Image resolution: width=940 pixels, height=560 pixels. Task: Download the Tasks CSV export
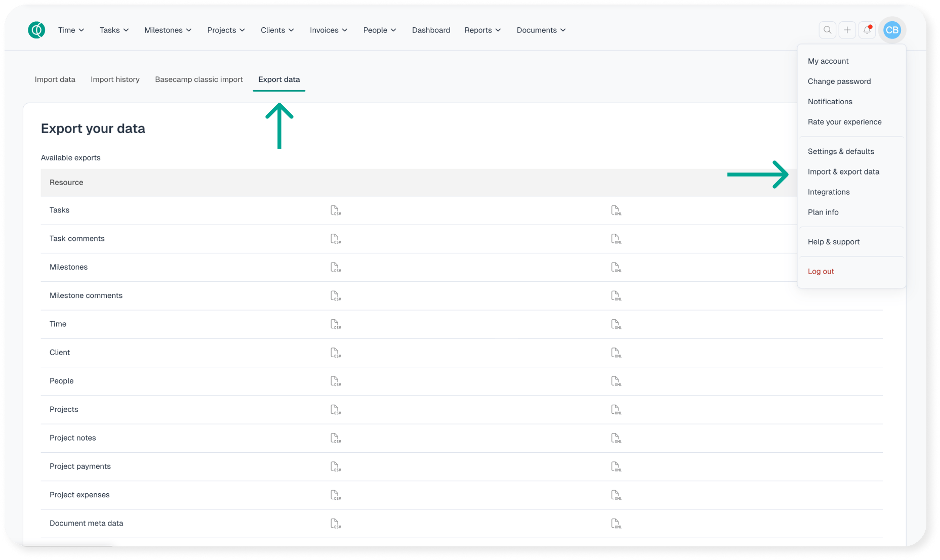[335, 210]
